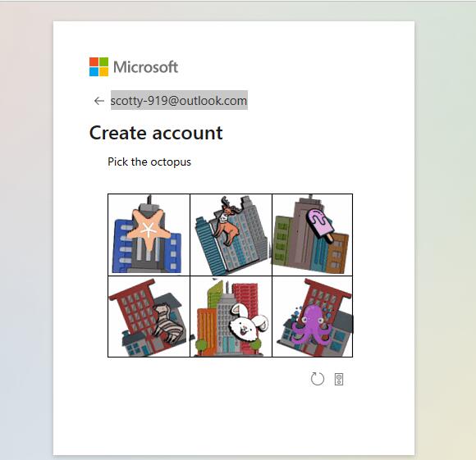Choose the zebra image tile
Image resolution: width=476 pixels, height=460 pixels.
pos(149,317)
